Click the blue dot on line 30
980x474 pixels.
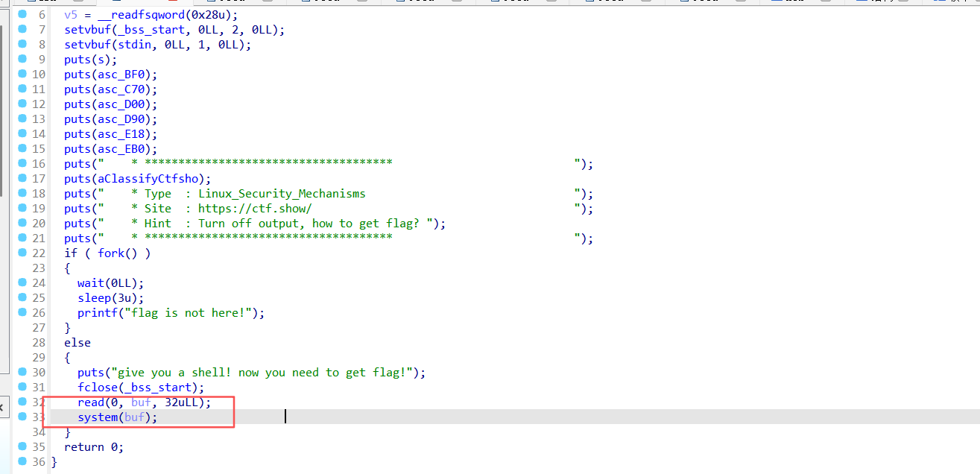[x=22, y=372]
